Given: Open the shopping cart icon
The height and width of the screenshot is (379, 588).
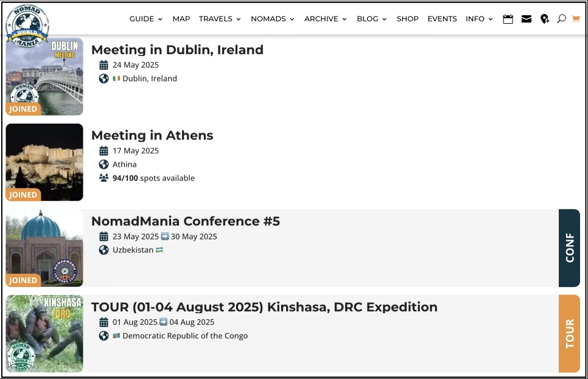Looking at the screenshot, I should tap(576, 19).
